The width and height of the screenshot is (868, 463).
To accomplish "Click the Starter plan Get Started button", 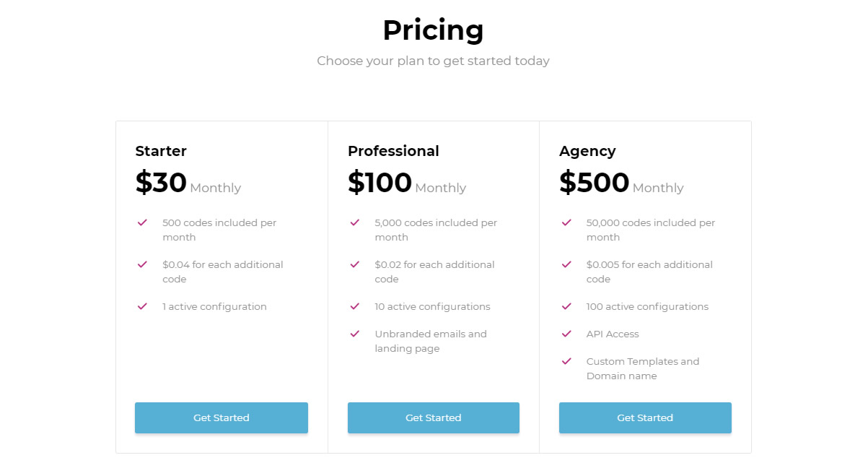I will [x=222, y=417].
